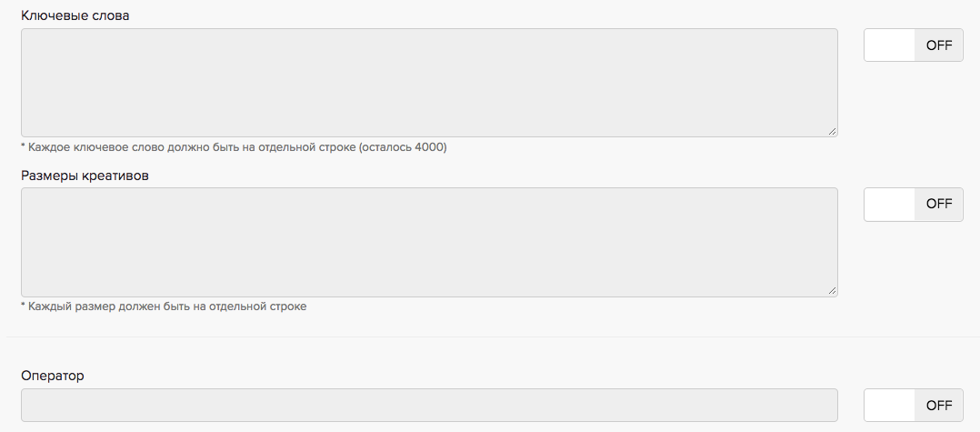
Task: Click the white knob of Ключевые слова switch
Action: [889, 45]
